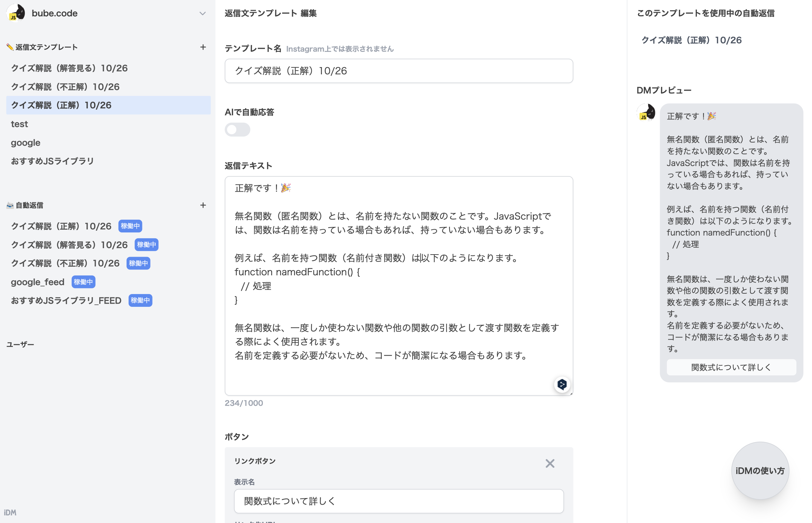Open the ユーザー section
The height and width of the screenshot is (523, 812).
(20, 344)
